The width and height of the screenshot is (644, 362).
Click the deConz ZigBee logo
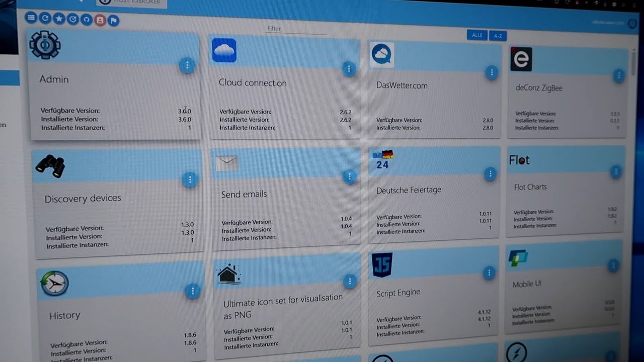point(521,59)
